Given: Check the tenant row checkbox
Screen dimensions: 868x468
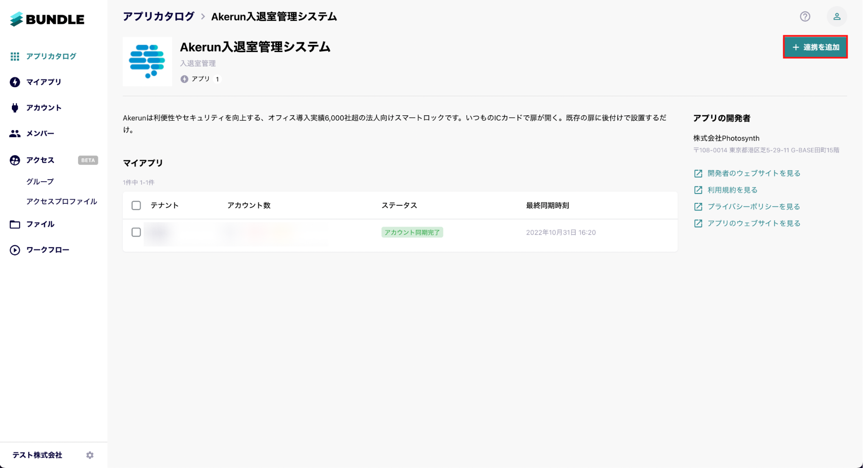Looking at the screenshot, I should pos(136,232).
